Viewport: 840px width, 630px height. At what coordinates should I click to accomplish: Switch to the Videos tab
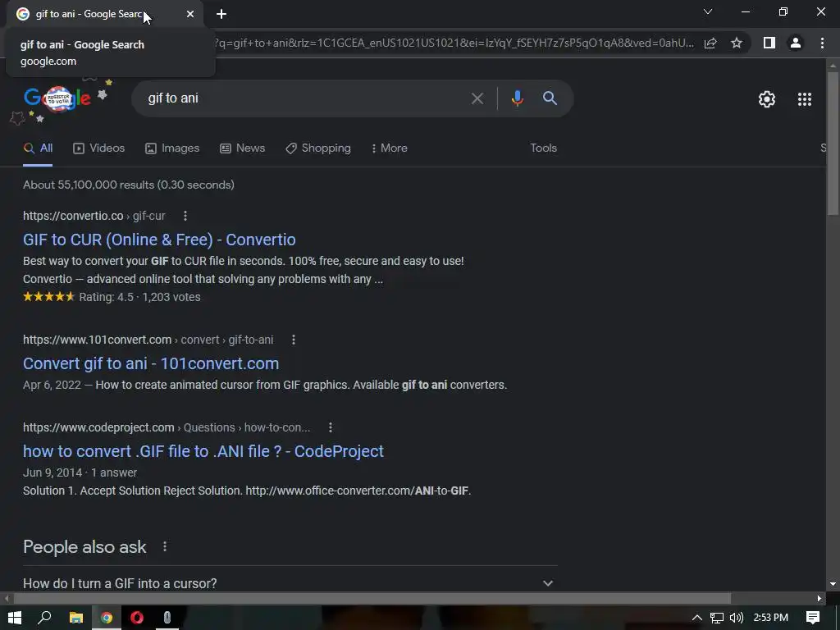click(98, 148)
